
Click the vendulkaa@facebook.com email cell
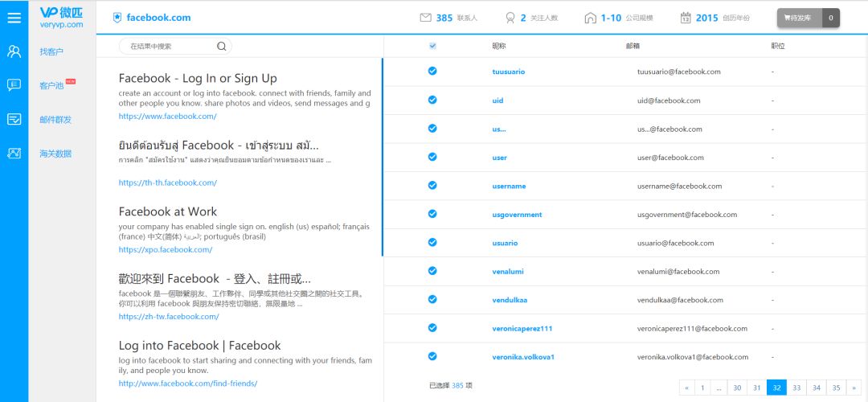point(680,300)
